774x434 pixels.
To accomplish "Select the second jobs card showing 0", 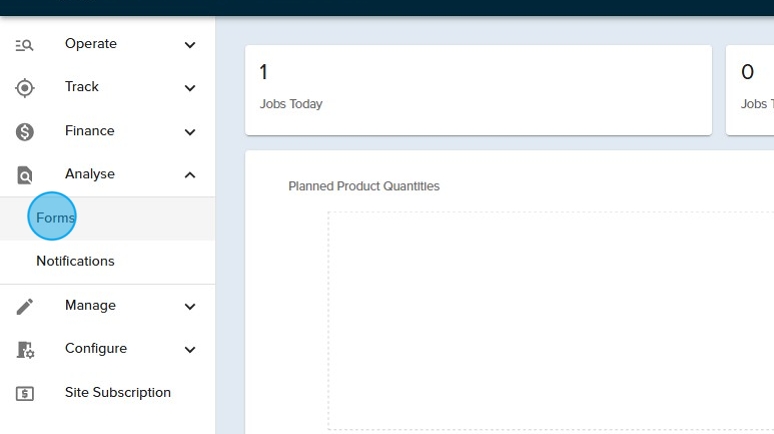I will [750, 90].
